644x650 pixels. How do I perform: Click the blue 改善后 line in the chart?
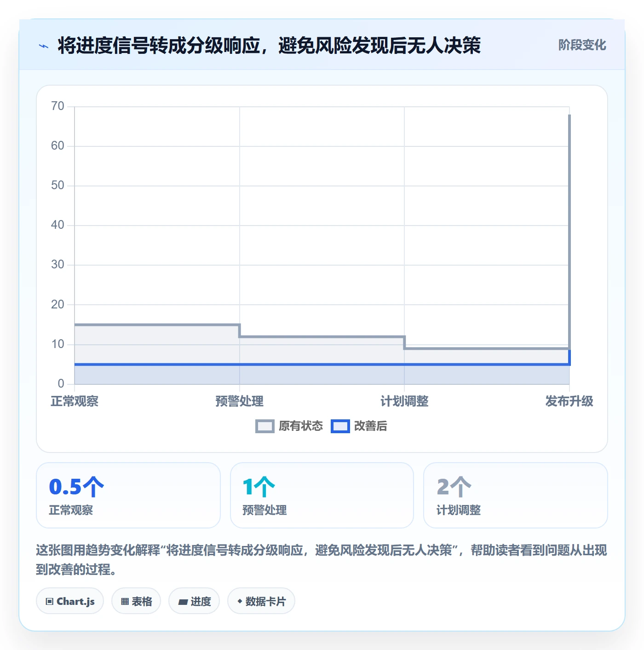pos(322,365)
